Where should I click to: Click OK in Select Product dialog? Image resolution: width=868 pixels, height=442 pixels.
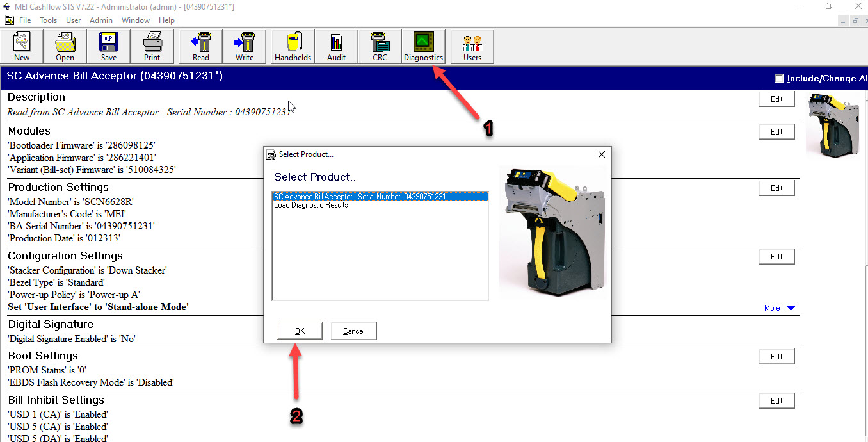300,331
